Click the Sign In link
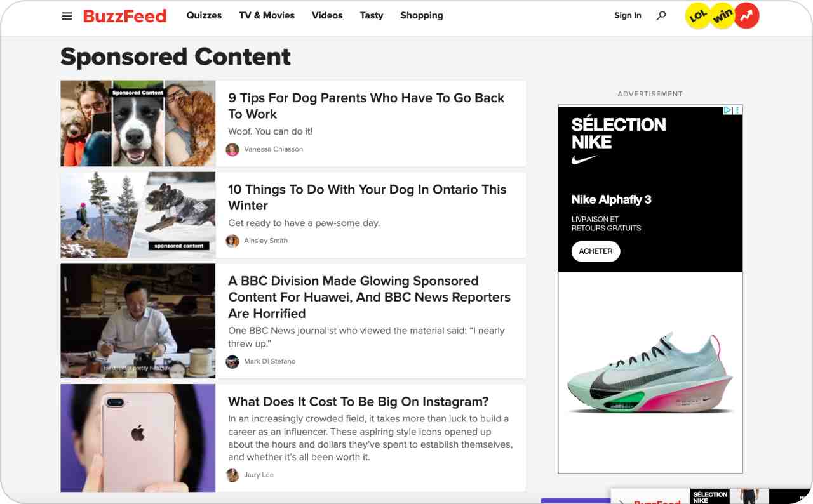The image size is (813, 504). [x=628, y=15]
